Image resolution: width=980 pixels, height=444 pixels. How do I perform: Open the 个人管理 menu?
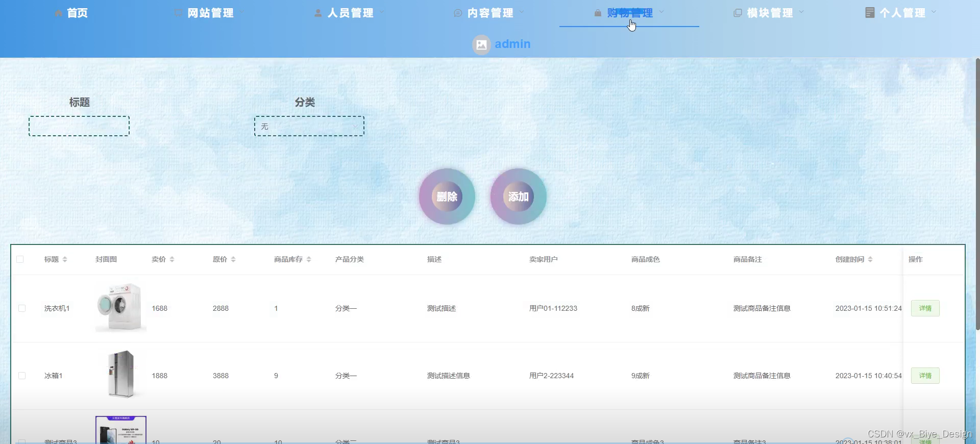[x=902, y=13]
